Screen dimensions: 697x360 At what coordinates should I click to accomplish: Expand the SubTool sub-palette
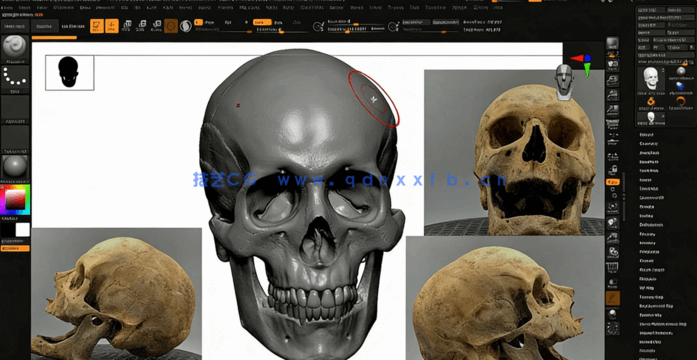coord(646,135)
